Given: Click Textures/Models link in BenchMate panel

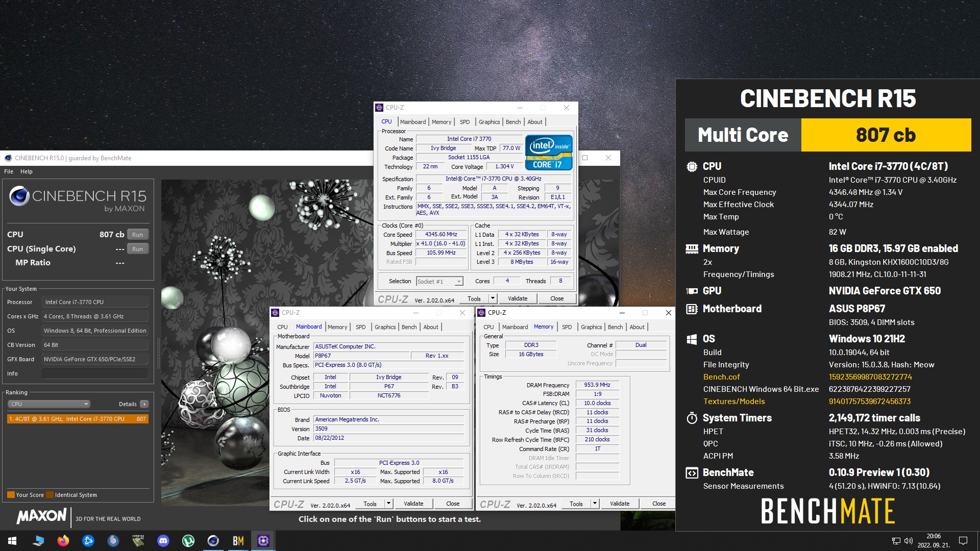Looking at the screenshot, I should [734, 402].
